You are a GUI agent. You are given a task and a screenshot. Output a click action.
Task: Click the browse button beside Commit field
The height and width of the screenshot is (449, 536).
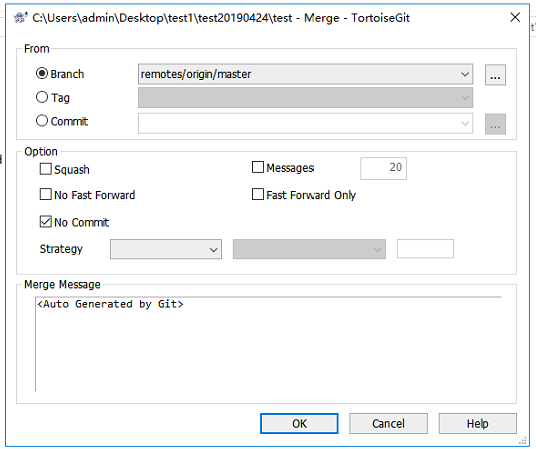coord(495,124)
